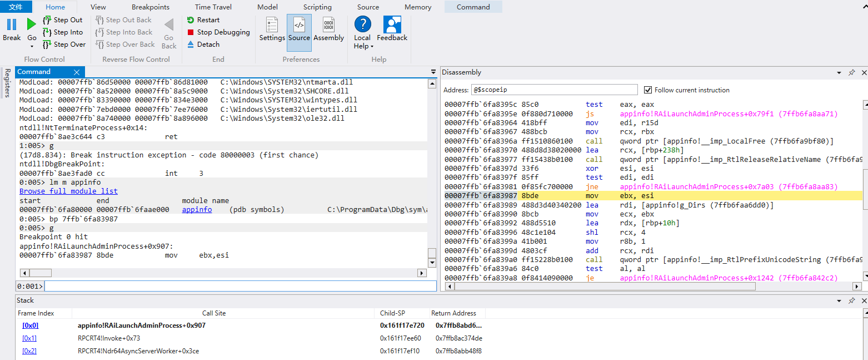This screenshot has width=868, height=360.
Task: Click the Browse full module list link
Action: pyautogui.click(x=68, y=191)
